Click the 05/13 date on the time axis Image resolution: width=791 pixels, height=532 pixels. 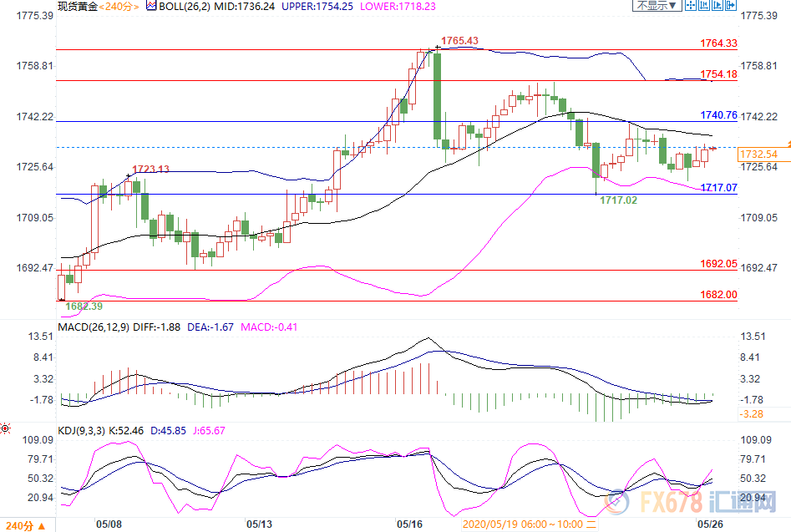click(259, 524)
